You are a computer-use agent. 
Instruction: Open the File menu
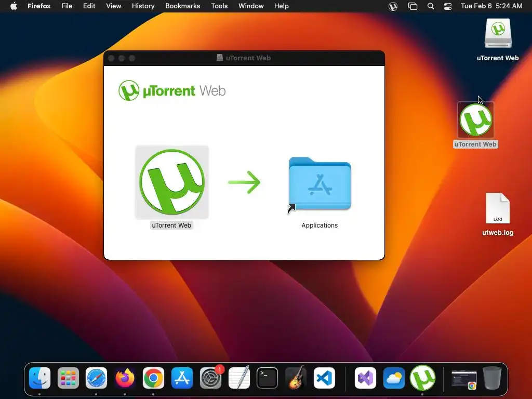(67, 6)
